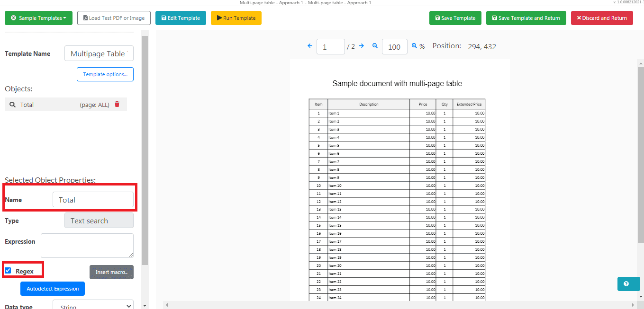Open the Insert macro dropdown
This screenshot has width=644, height=309.
111,272
